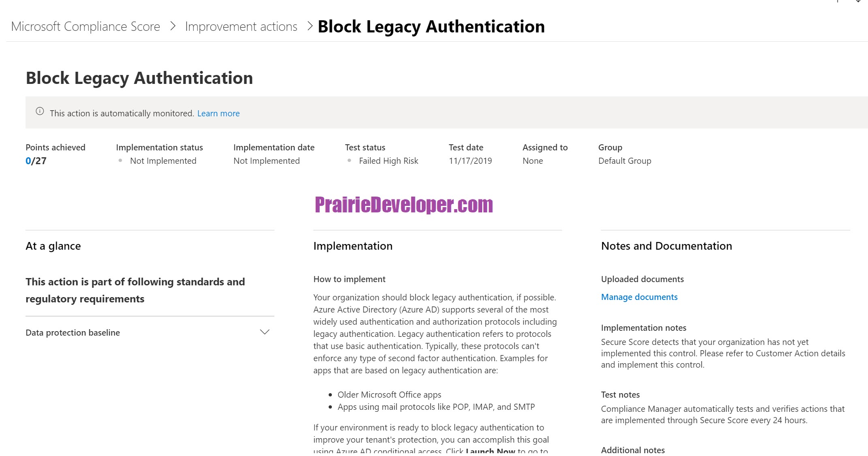
Task: Click the info icon in the monitored banner
Action: point(40,111)
